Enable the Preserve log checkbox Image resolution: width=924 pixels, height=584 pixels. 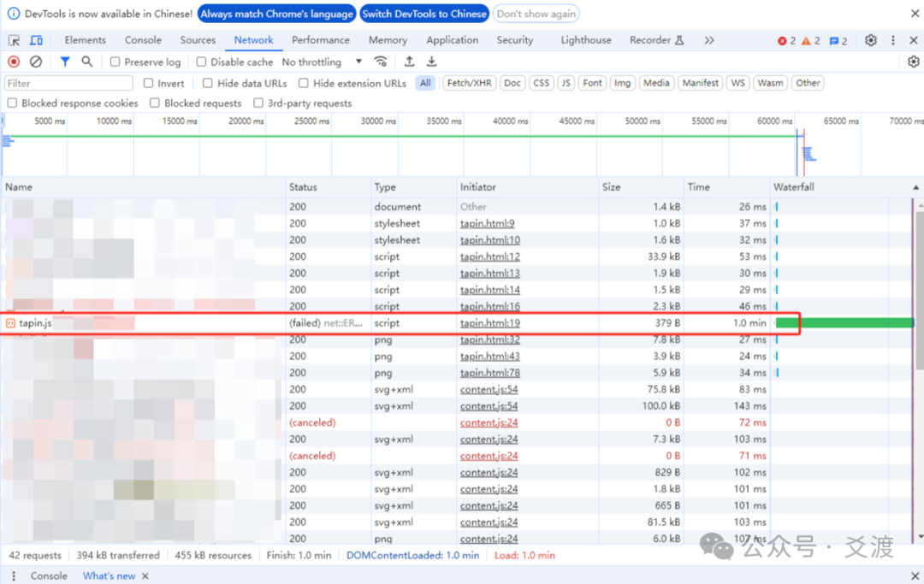point(115,62)
